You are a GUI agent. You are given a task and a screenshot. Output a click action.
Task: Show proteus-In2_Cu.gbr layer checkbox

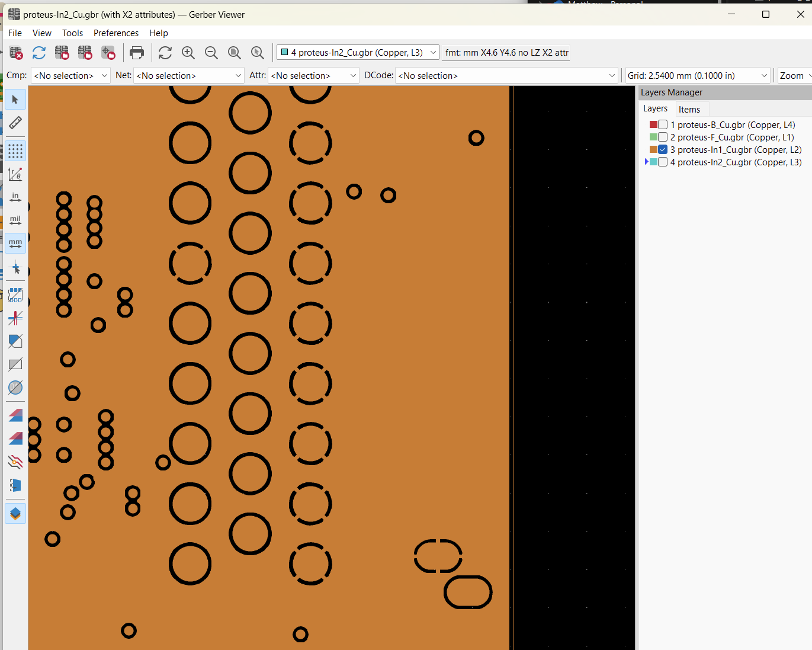[663, 162]
